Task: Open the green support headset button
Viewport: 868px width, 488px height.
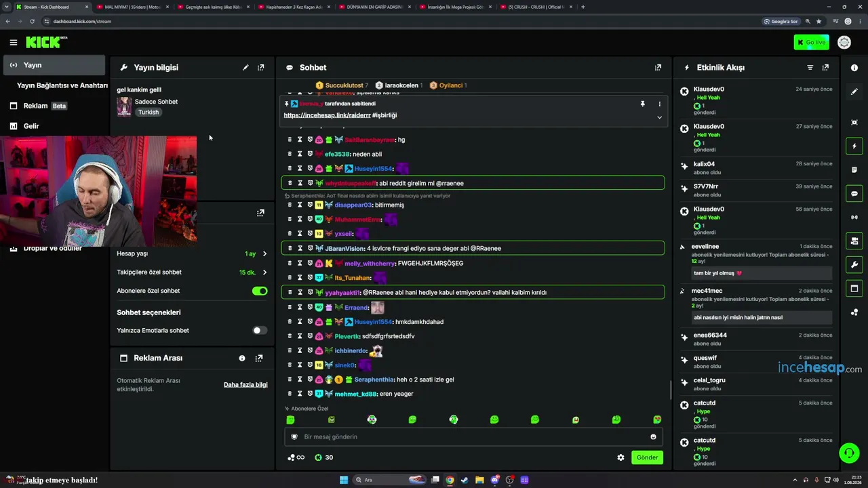Action: (x=848, y=452)
